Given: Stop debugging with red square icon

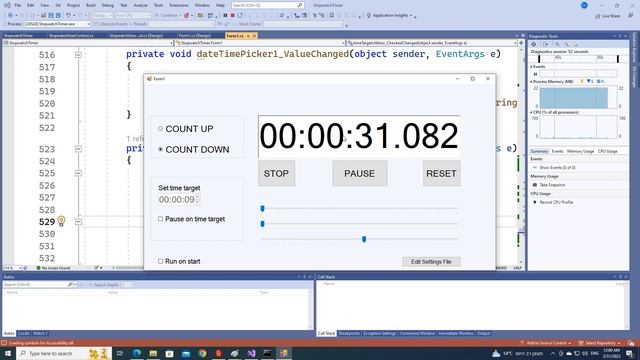Looking at the screenshot, I should [232, 16].
